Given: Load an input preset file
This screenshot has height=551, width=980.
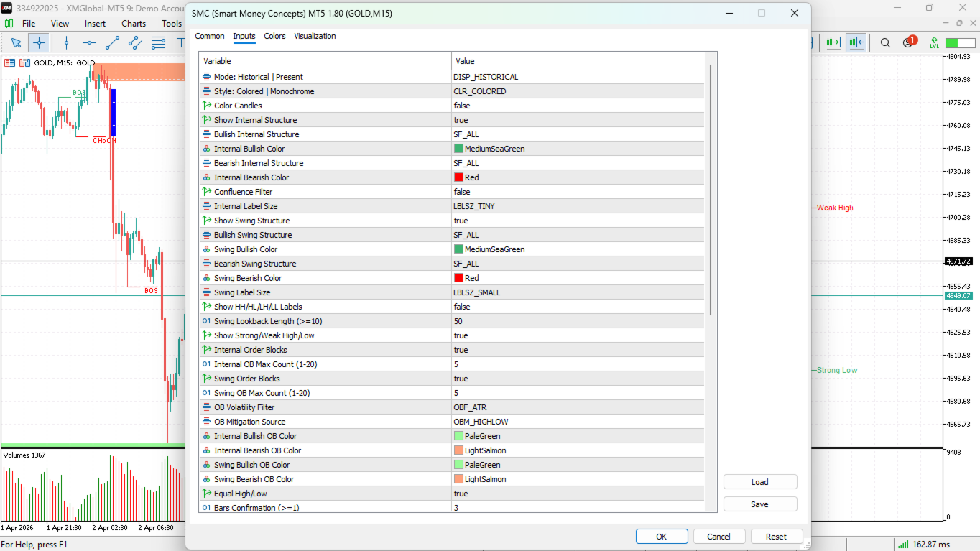Looking at the screenshot, I should click(x=760, y=482).
